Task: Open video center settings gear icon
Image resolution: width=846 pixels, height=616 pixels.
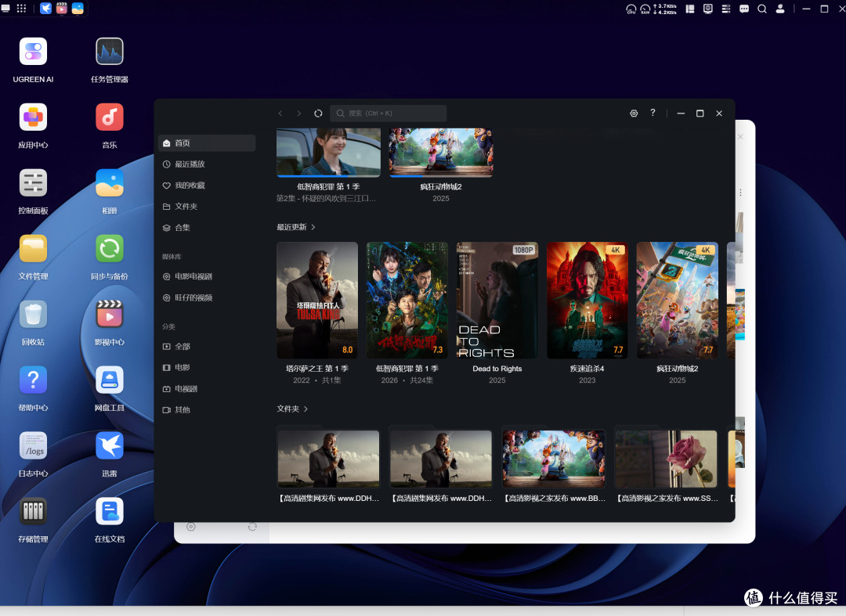Action: pyautogui.click(x=634, y=113)
